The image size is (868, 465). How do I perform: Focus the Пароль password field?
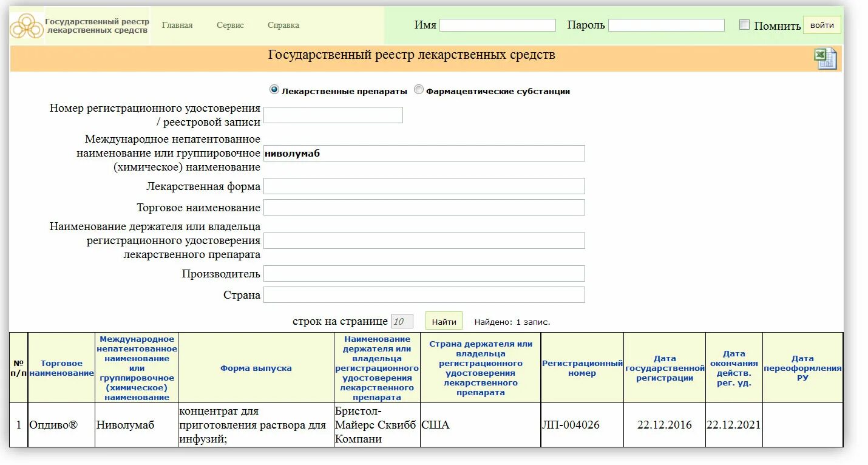666,25
